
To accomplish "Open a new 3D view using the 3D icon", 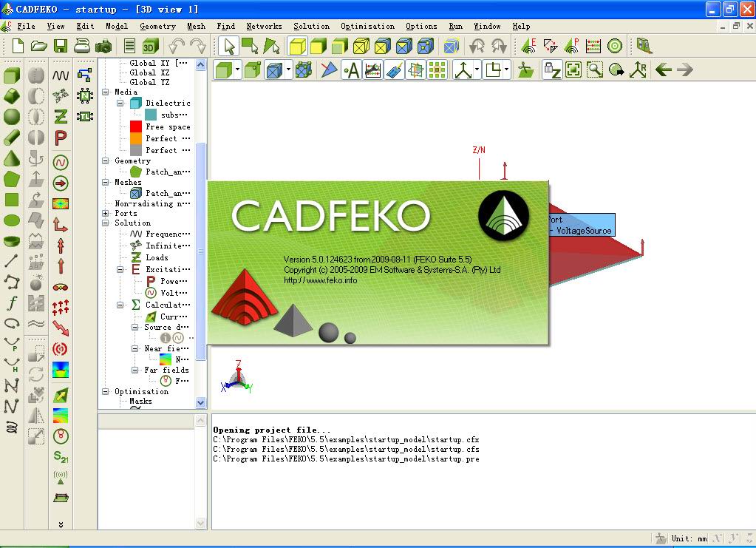I will tap(151, 47).
